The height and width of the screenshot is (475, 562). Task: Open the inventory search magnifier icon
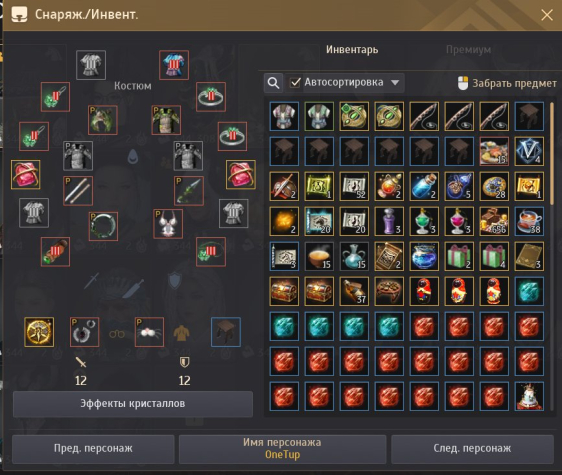[273, 83]
